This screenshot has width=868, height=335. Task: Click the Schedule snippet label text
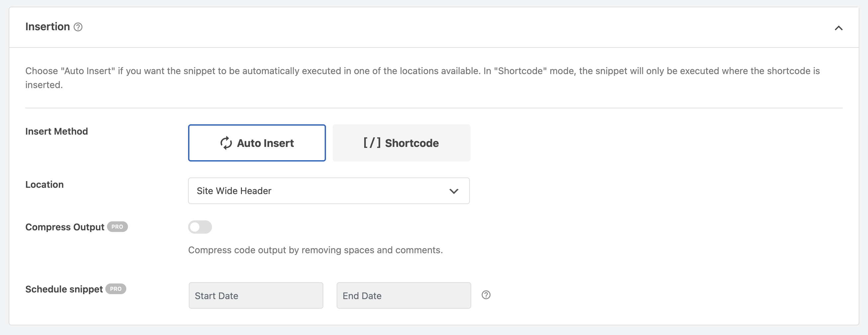pyautogui.click(x=64, y=289)
